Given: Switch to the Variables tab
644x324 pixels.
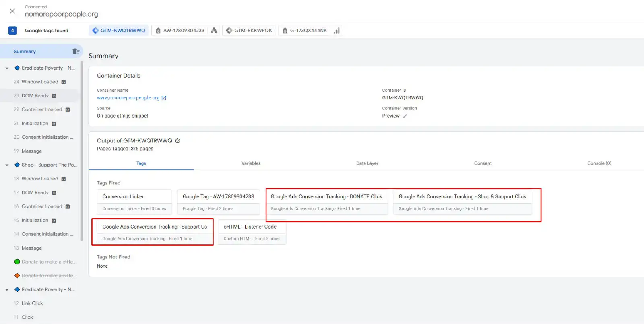Looking at the screenshot, I should [251, 163].
